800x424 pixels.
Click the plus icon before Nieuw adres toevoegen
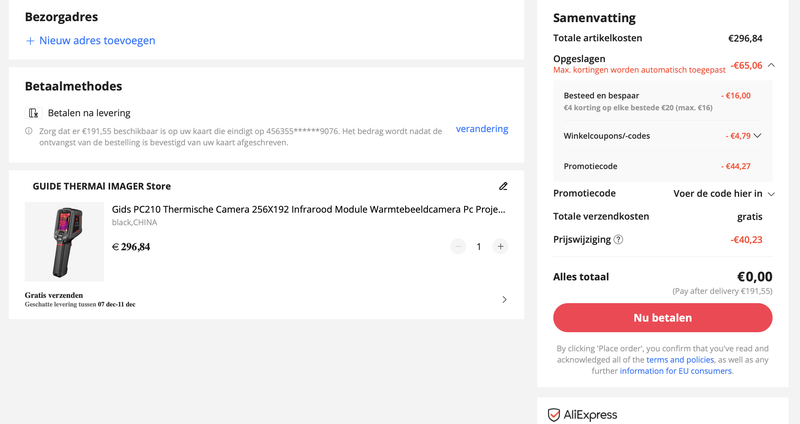point(30,41)
